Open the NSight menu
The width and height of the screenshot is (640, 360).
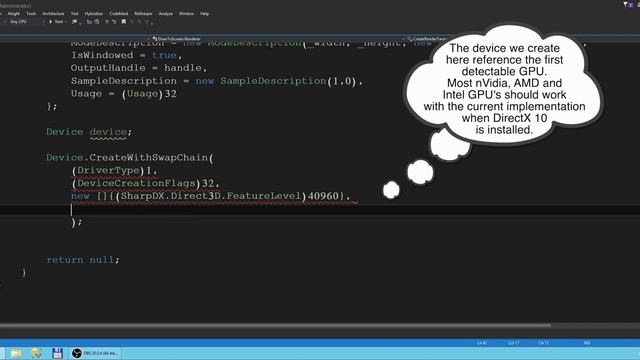(13, 13)
